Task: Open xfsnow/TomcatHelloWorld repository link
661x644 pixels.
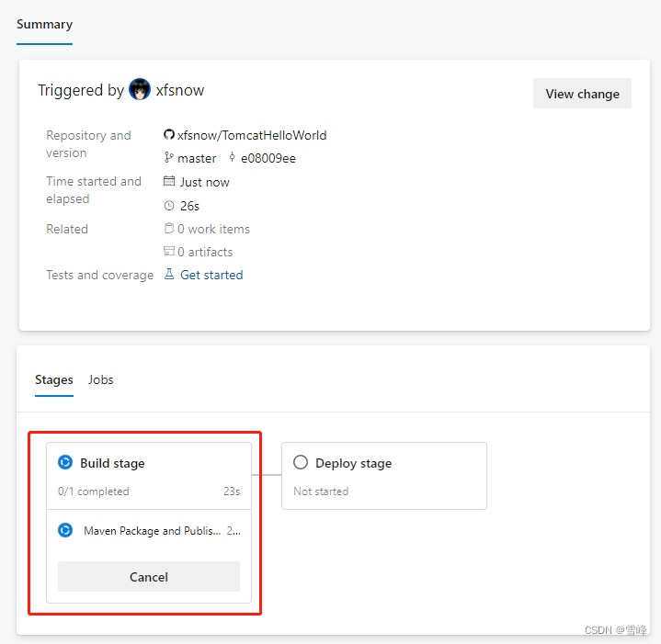Action: tap(252, 135)
